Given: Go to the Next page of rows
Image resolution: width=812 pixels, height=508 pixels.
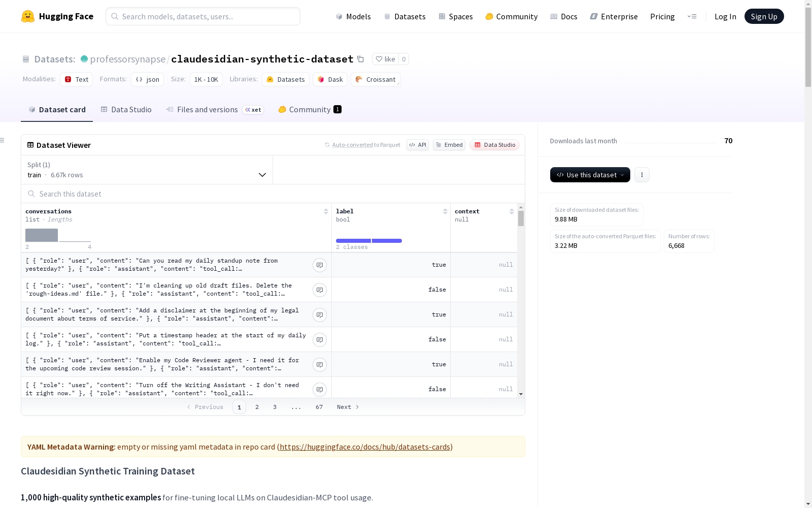Looking at the screenshot, I should [x=348, y=407].
